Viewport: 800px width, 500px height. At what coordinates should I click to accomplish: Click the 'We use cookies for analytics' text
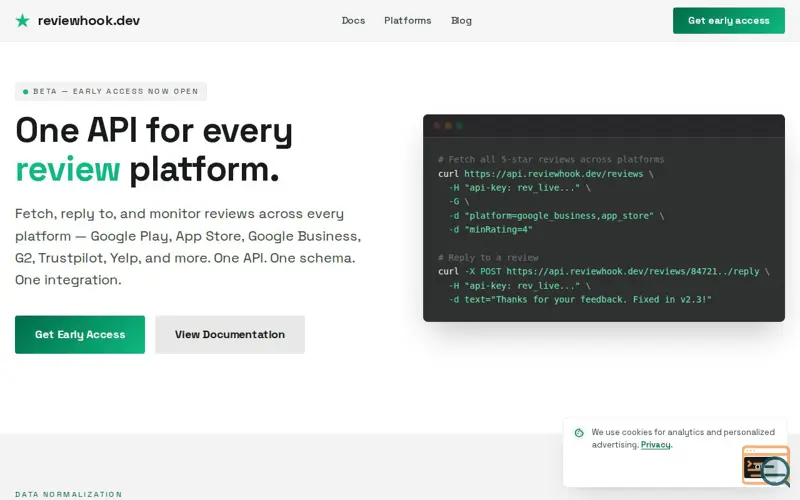(x=683, y=438)
